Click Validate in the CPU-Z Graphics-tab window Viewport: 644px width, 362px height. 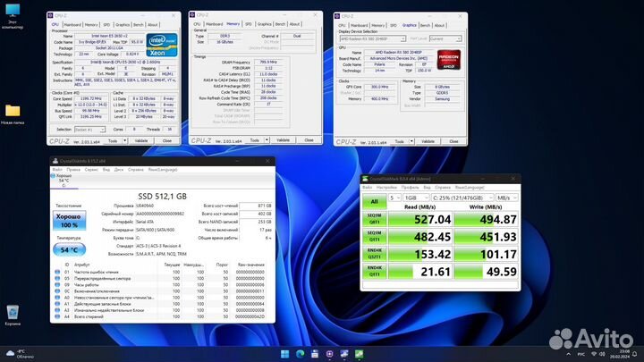coord(428,141)
